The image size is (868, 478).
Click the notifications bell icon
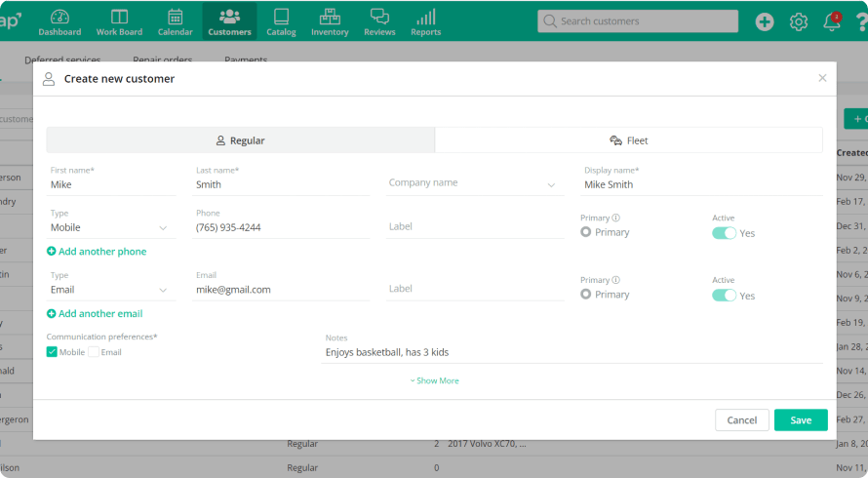[x=831, y=22]
